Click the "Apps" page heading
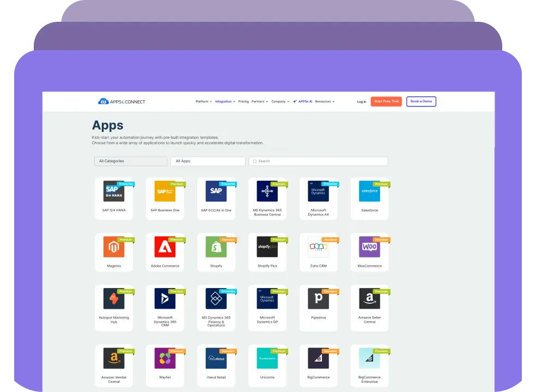This screenshot has height=392, width=536. tap(107, 125)
